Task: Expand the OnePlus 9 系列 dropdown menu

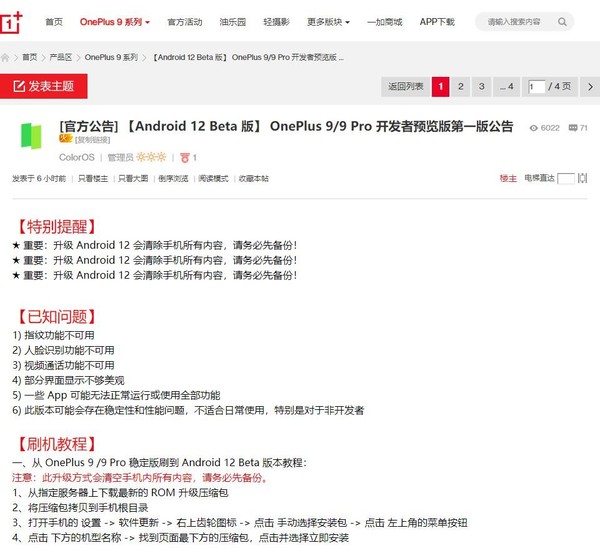Action: pyautogui.click(x=115, y=21)
